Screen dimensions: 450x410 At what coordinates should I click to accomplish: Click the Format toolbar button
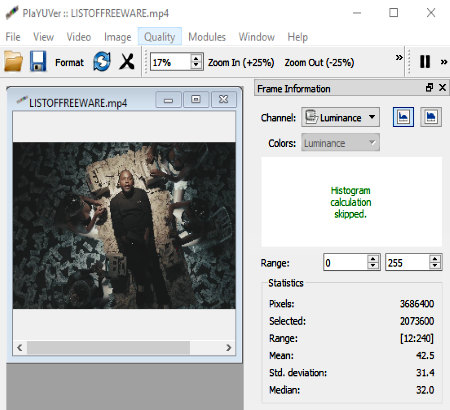click(69, 62)
